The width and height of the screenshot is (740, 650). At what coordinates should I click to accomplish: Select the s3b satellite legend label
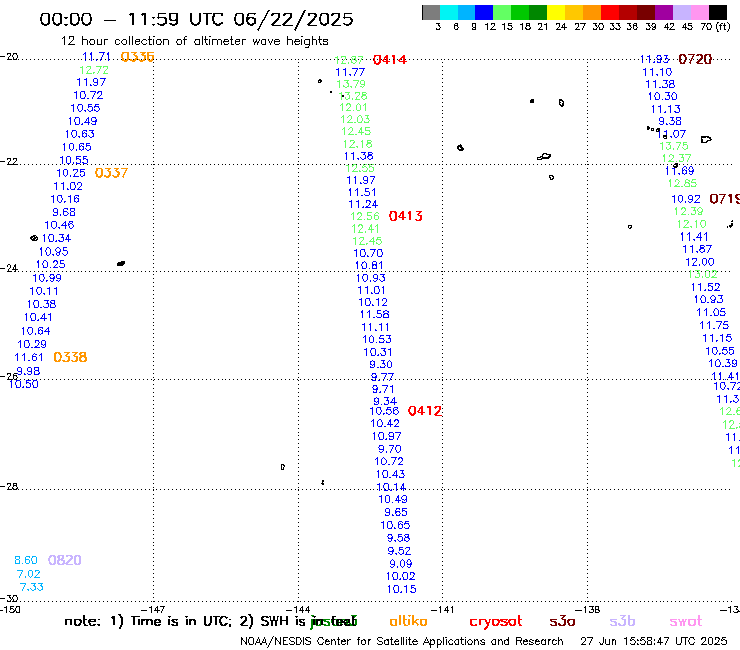pyautogui.click(x=622, y=621)
